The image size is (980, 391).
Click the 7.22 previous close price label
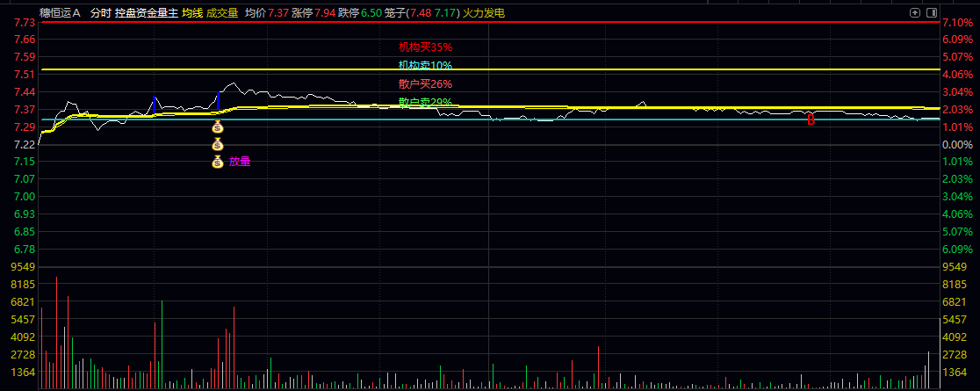(x=25, y=144)
